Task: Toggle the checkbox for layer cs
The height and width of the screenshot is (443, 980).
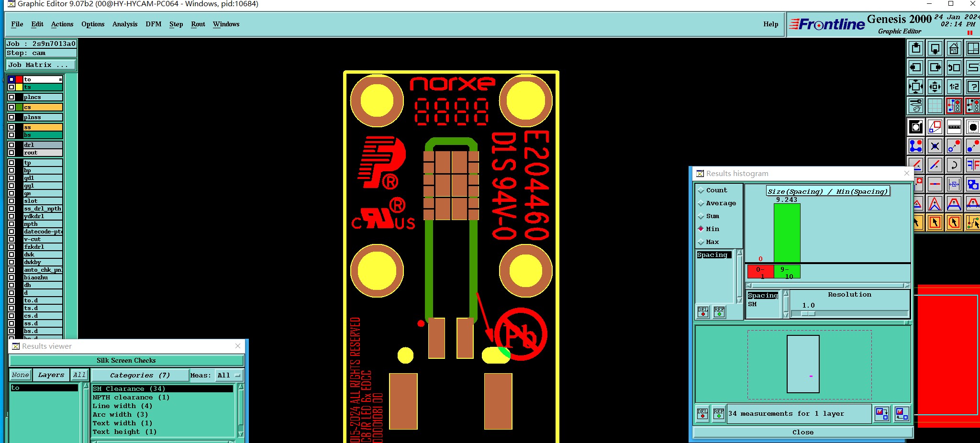Action: click(11, 107)
